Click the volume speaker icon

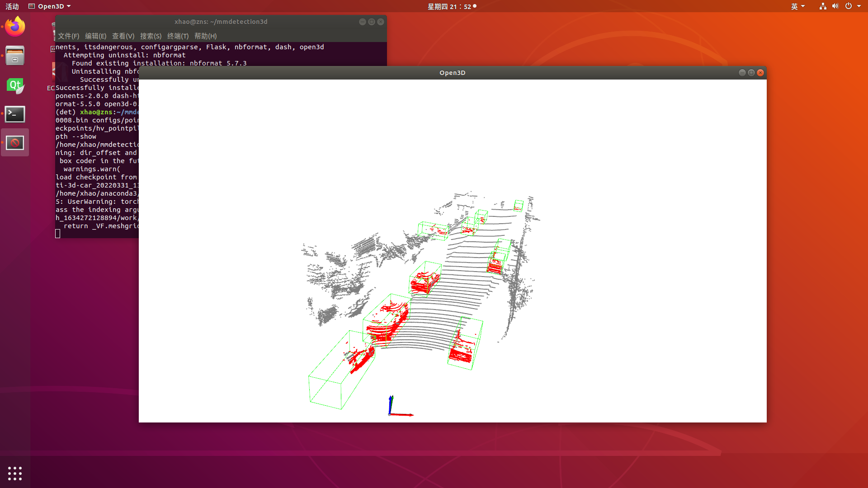tap(835, 6)
